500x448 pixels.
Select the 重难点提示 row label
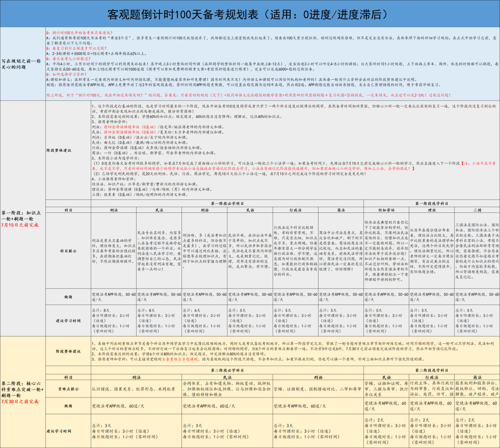coord(68,389)
